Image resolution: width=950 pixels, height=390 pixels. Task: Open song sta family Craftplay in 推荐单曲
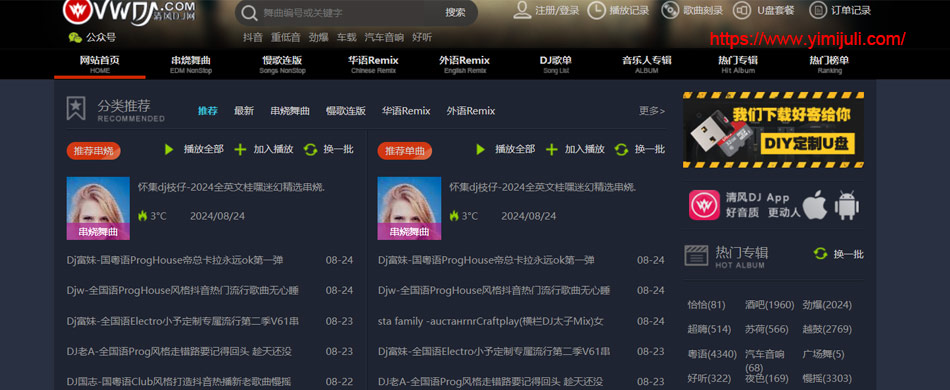tap(491, 321)
